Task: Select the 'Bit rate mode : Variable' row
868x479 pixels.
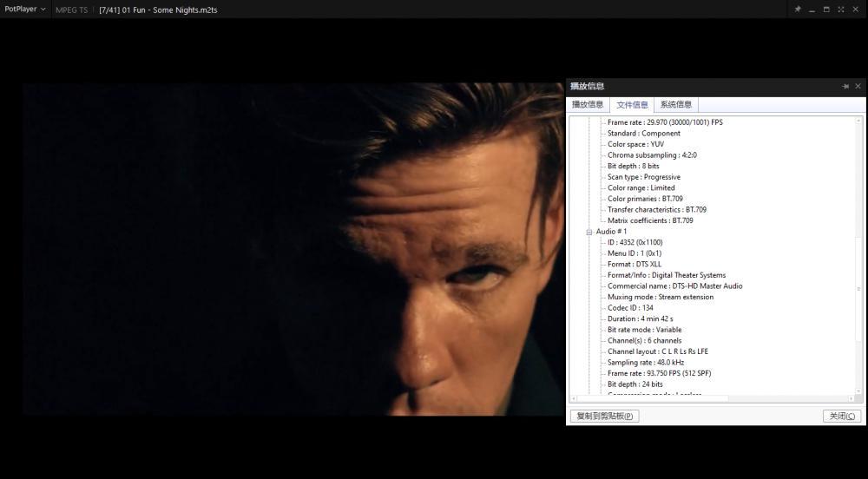Action: pyautogui.click(x=644, y=330)
